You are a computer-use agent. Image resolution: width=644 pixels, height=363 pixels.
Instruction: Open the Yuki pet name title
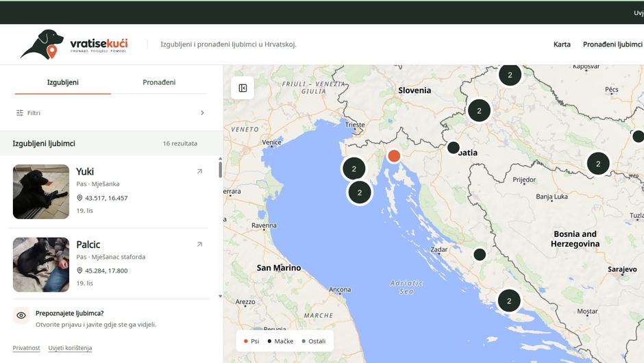coord(85,172)
